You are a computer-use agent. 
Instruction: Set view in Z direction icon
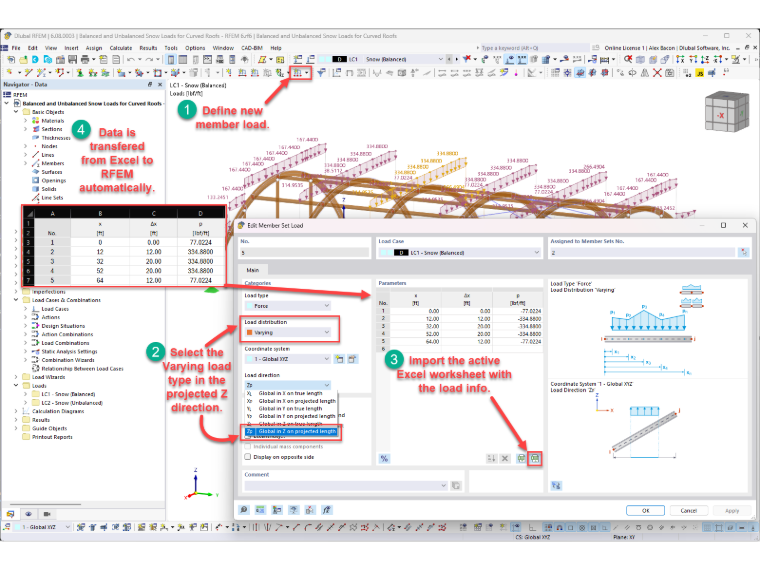coord(705,59)
